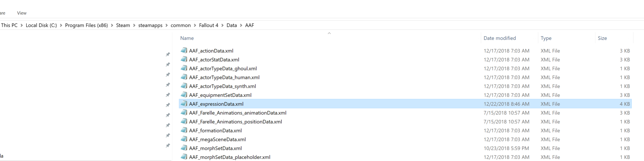Expand the chevron after Steam
This screenshot has width=644, height=161.
[134, 25]
